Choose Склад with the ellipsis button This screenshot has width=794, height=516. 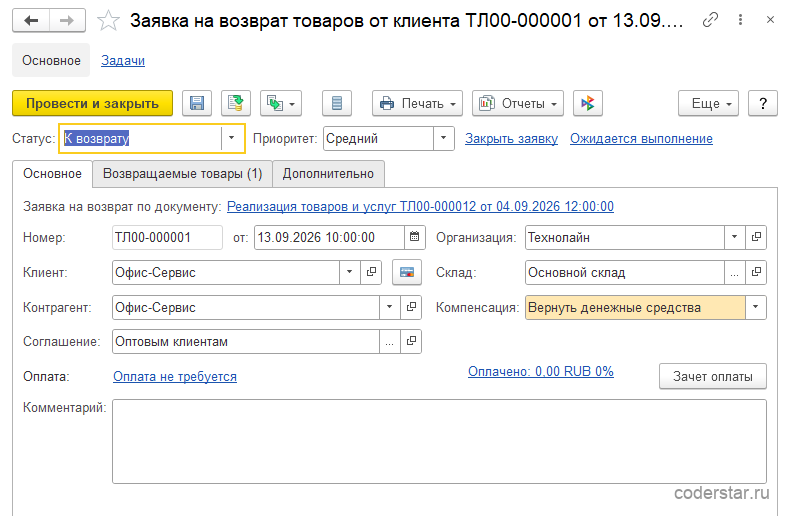tap(734, 272)
